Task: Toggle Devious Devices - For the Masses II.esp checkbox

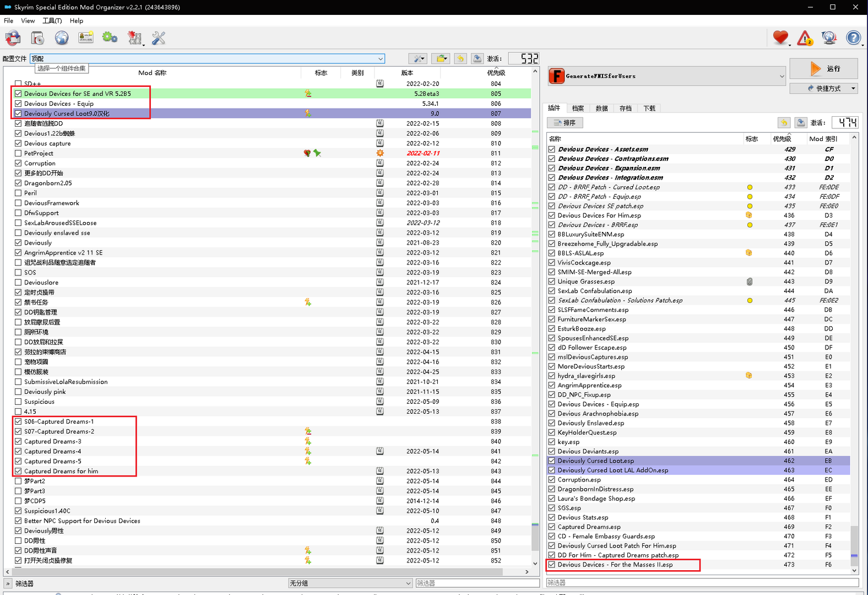Action: coord(552,565)
